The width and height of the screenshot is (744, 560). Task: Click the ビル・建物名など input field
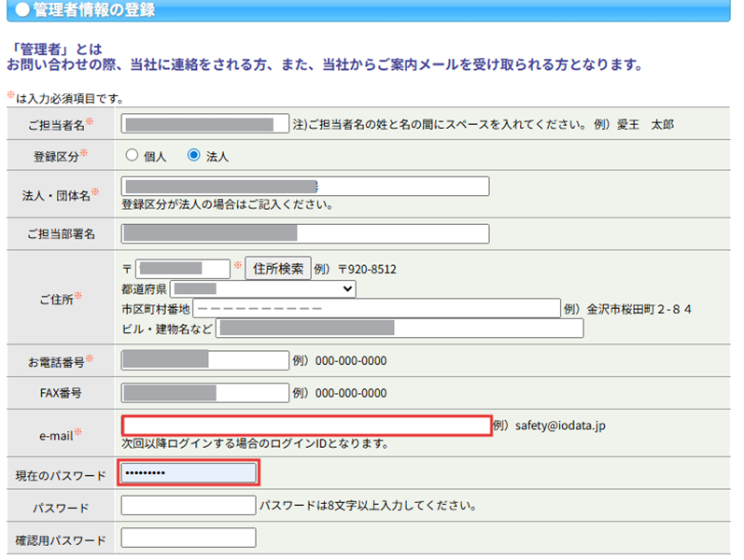pyautogui.click(x=399, y=328)
